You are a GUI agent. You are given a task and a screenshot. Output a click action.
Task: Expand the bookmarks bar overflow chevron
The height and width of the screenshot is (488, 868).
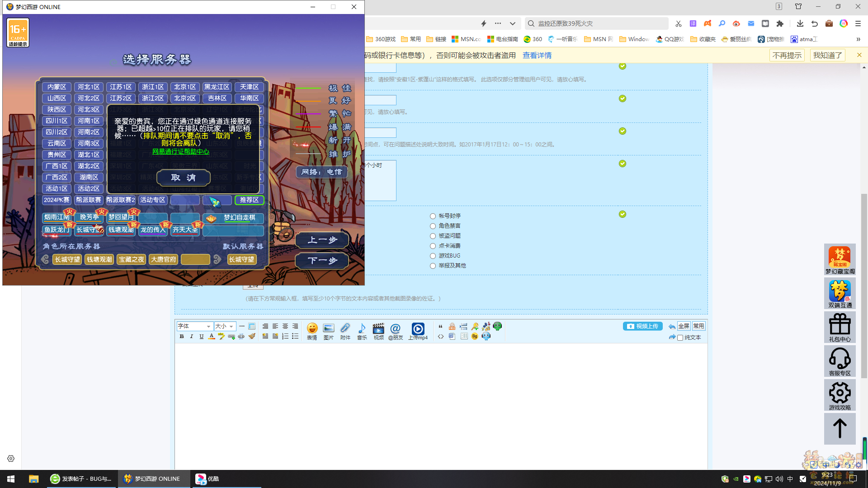(x=858, y=39)
